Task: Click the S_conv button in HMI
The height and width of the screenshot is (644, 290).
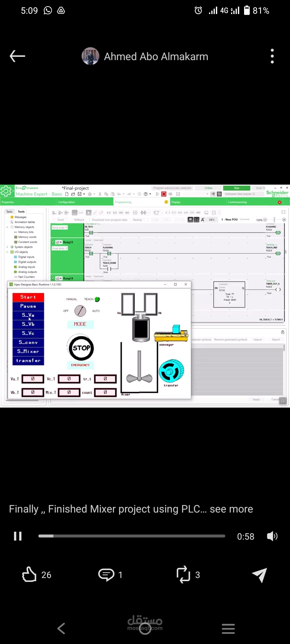Action: (28, 342)
